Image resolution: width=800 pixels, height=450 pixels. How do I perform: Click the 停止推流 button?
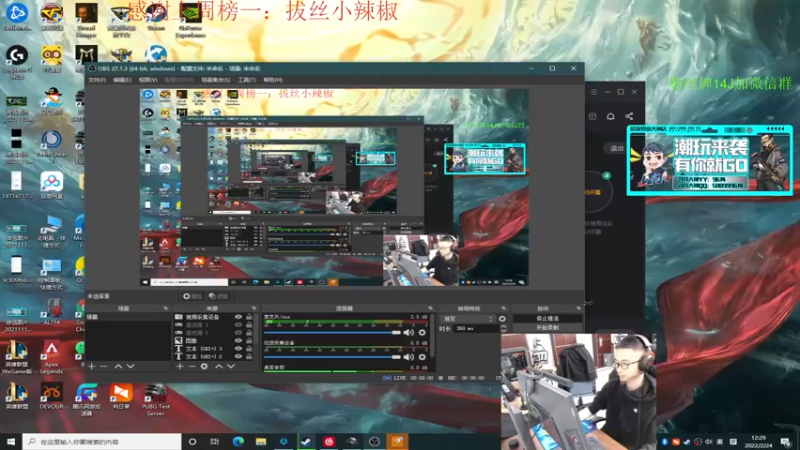(x=547, y=318)
